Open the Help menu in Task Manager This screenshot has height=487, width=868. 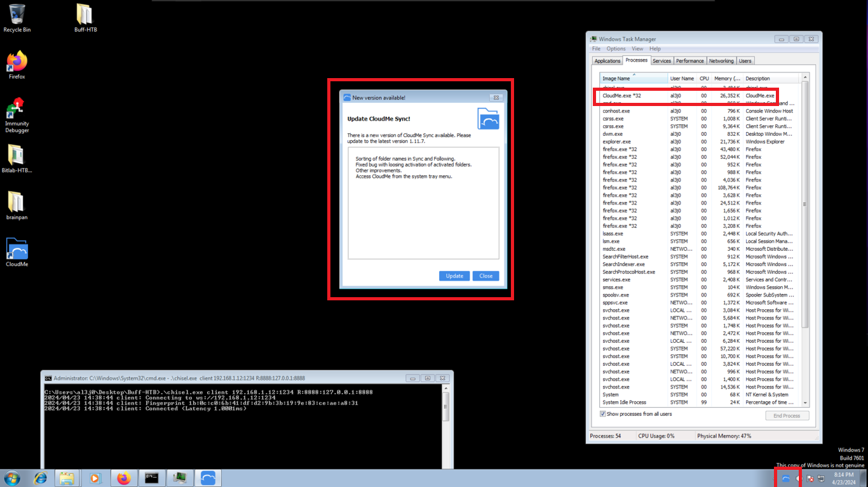(x=655, y=49)
